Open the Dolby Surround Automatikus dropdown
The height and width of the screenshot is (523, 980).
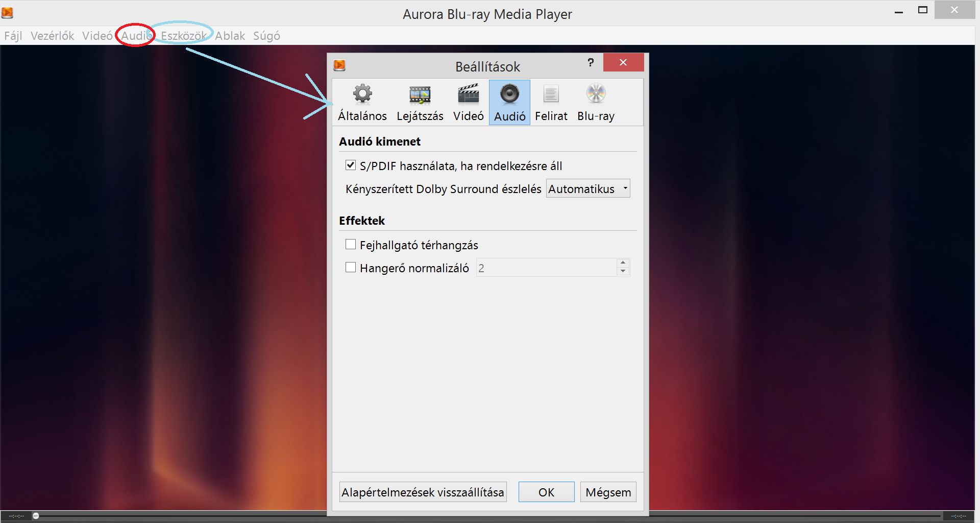pos(588,188)
